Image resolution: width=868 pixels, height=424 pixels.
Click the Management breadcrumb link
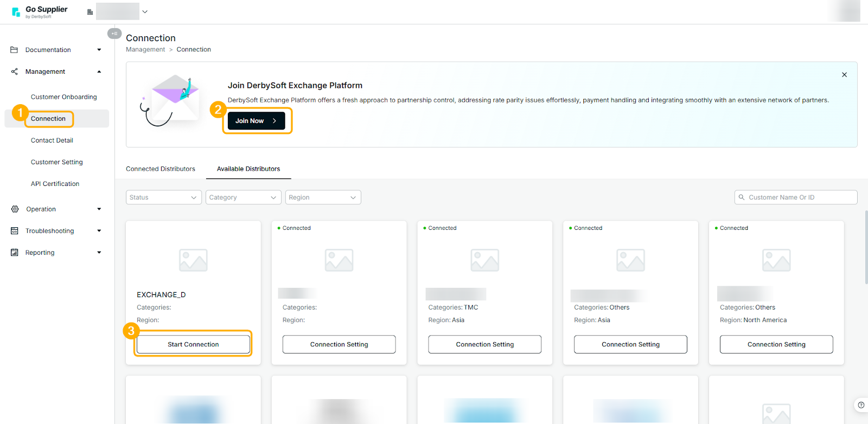(x=145, y=49)
